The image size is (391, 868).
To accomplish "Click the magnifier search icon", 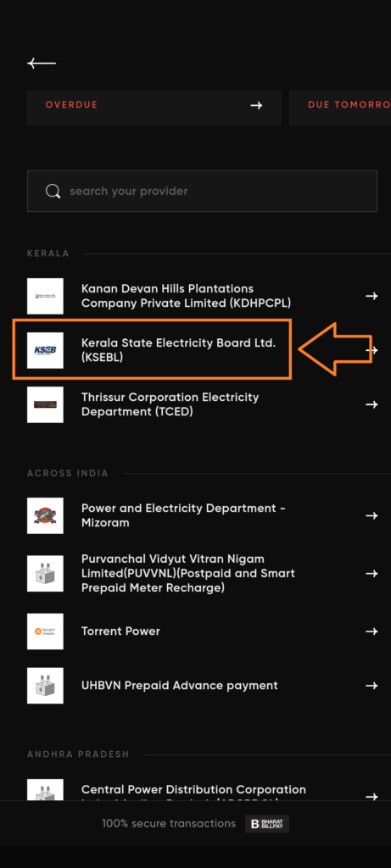I will [53, 191].
